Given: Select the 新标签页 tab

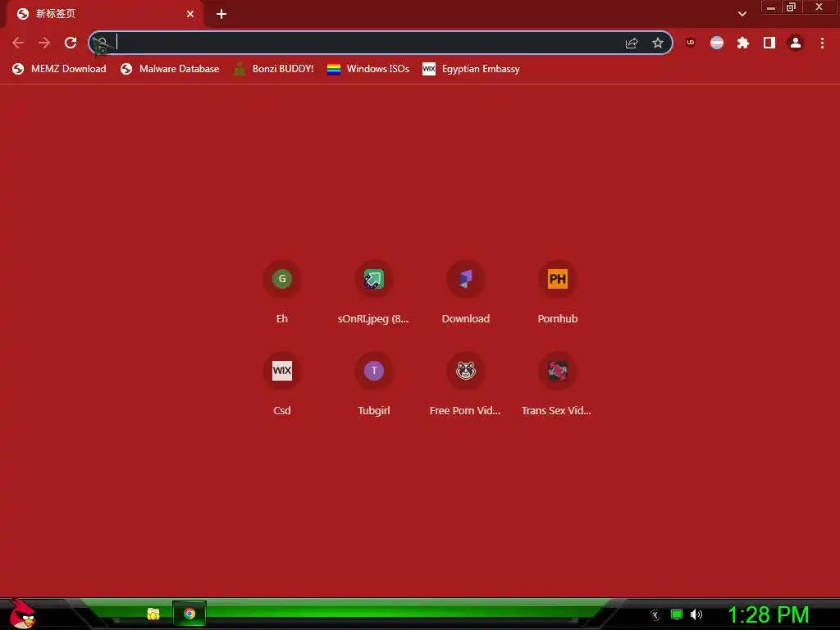Looking at the screenshot, I should (x=104, y=14).
